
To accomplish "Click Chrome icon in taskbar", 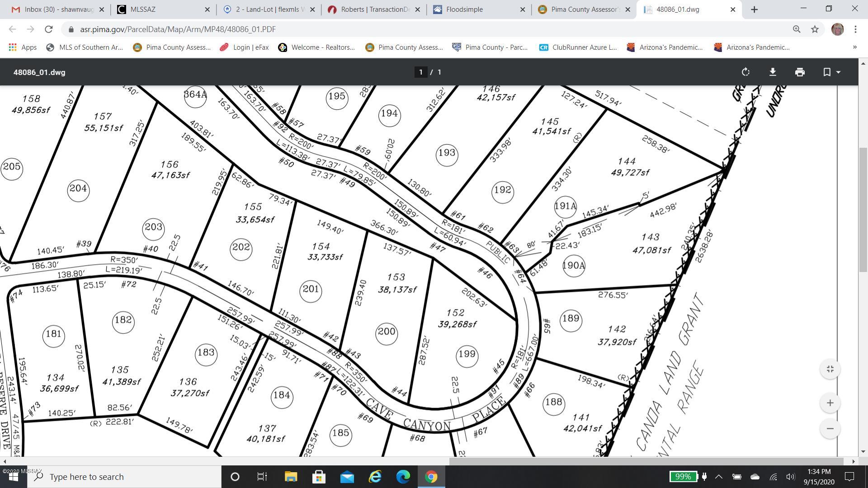I will point(431,477).
